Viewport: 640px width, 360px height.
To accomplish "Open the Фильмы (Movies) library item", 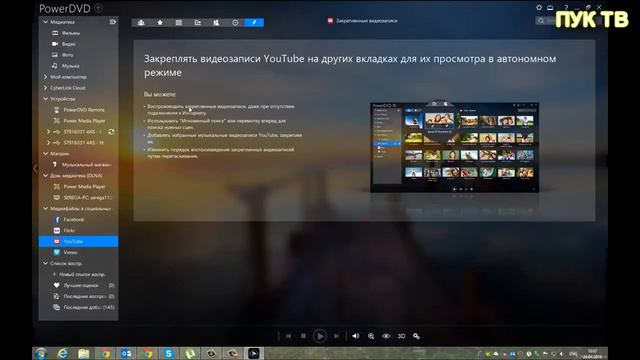I will (71, 33).
